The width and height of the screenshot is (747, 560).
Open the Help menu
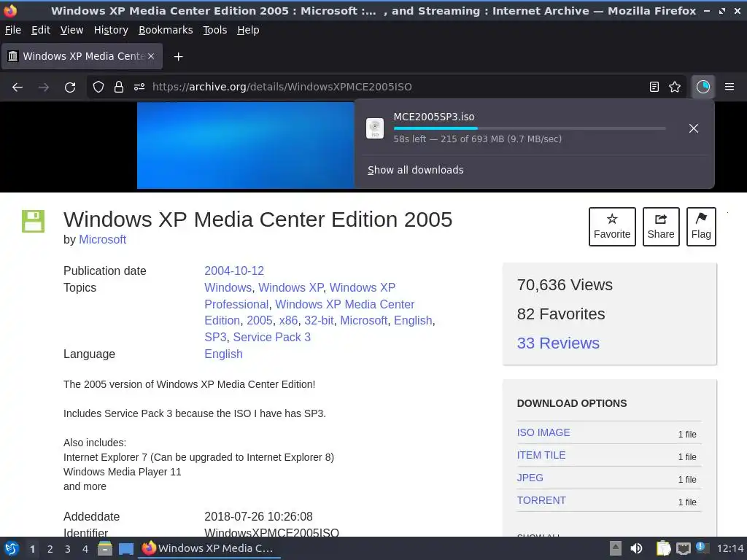248,30
